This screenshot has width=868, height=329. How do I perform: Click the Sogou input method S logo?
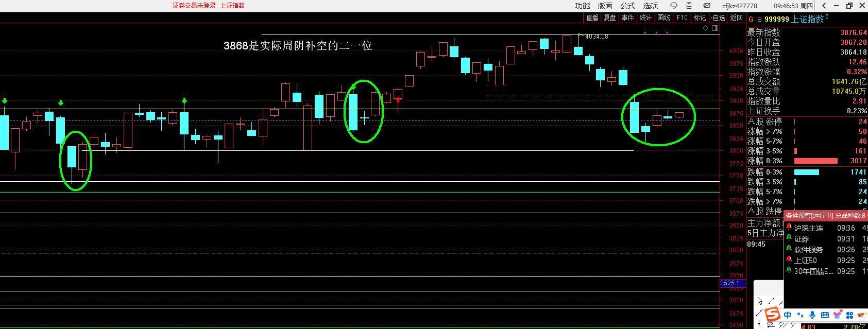772,314
